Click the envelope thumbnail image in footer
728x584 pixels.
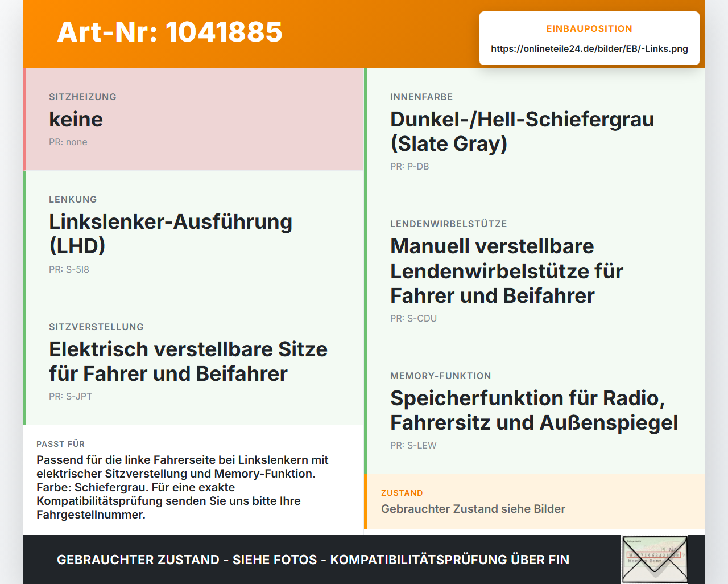tap(655, 560)
